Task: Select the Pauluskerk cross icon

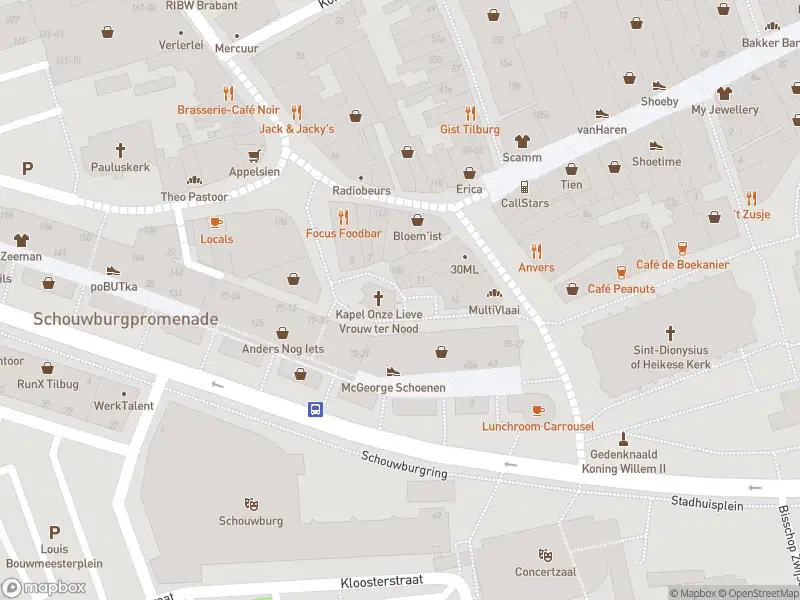Action: tap(120, 151)
